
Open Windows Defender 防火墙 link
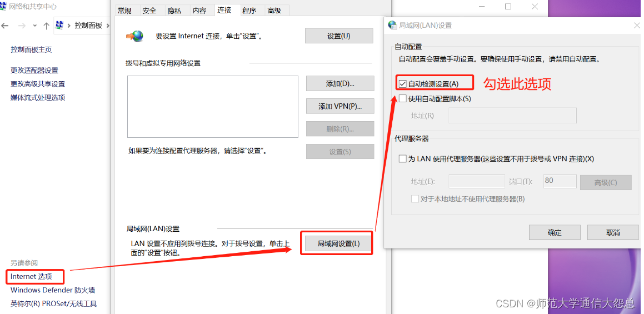point(53,290)
